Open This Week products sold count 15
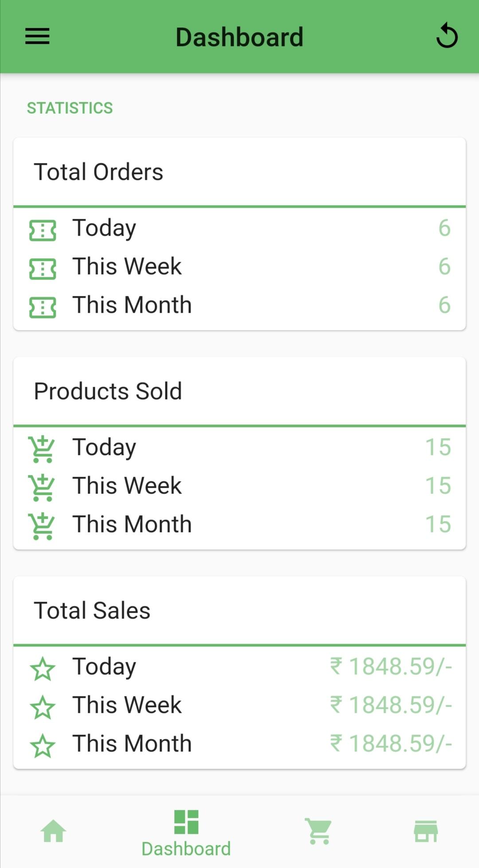The image size is (479, 868). 438,486
